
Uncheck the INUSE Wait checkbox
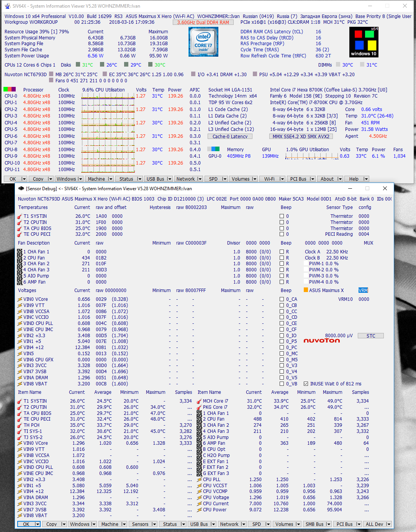306,384
